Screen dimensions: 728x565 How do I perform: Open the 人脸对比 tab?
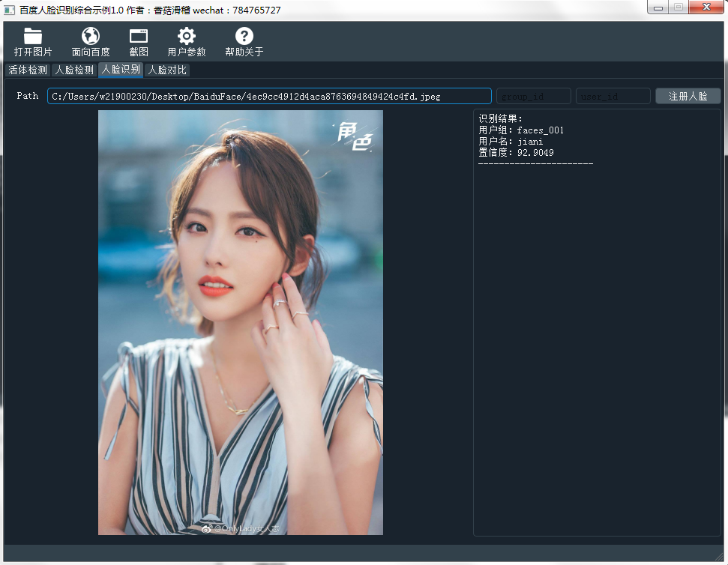tap(167, 70)
